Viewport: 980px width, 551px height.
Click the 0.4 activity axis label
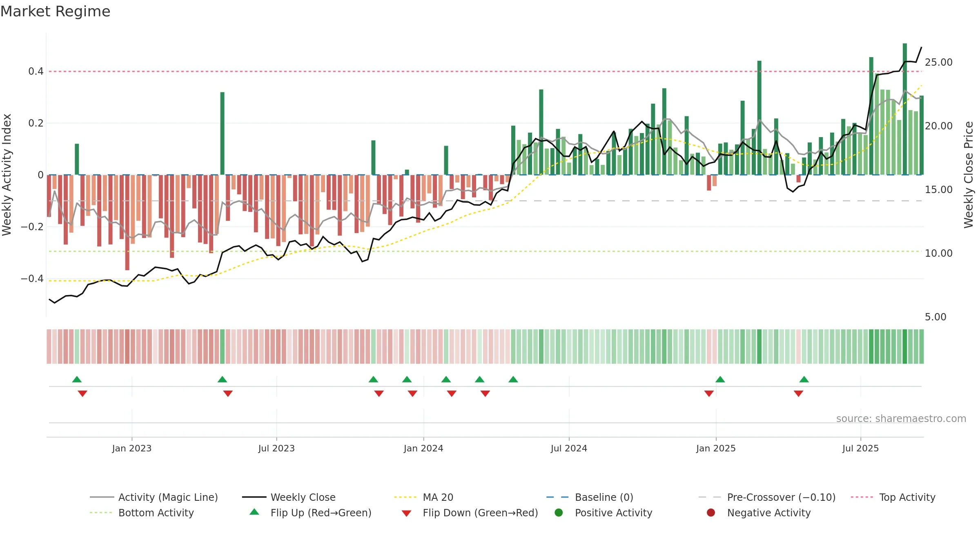coord(36,71)
